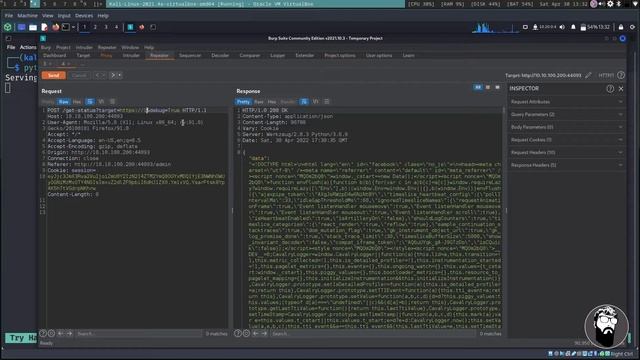The width and height of the screenshot is (640, 360).
Task: Open the Inspector help icon
Action: (610, 89)
